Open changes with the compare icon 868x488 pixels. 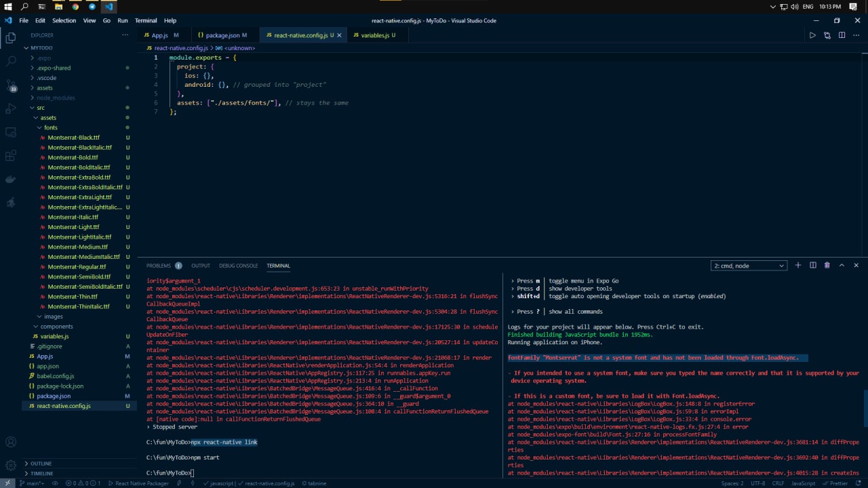(827, 35)
